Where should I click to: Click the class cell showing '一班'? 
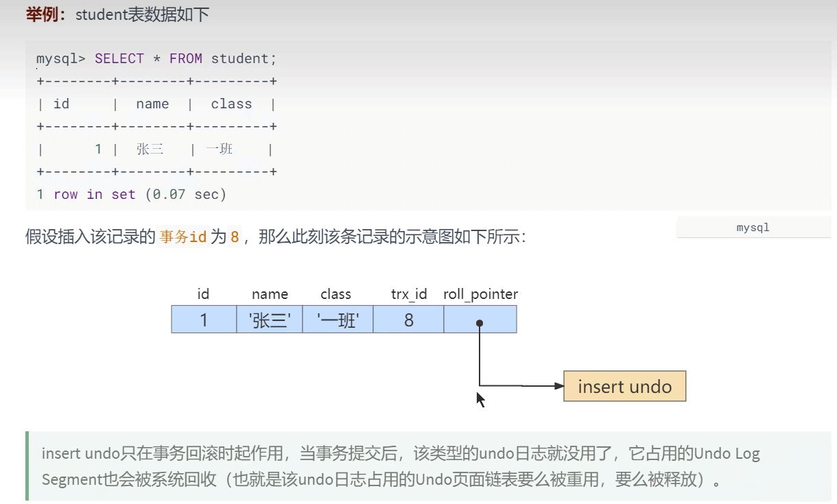click(x=336, y=319)
